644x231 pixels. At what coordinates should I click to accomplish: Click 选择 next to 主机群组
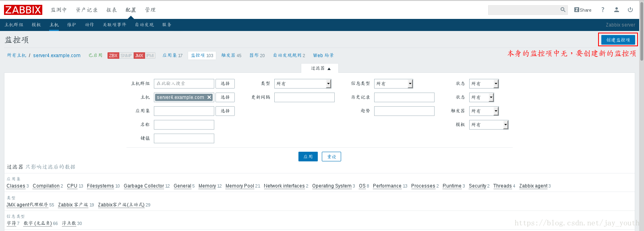[225, 84]
